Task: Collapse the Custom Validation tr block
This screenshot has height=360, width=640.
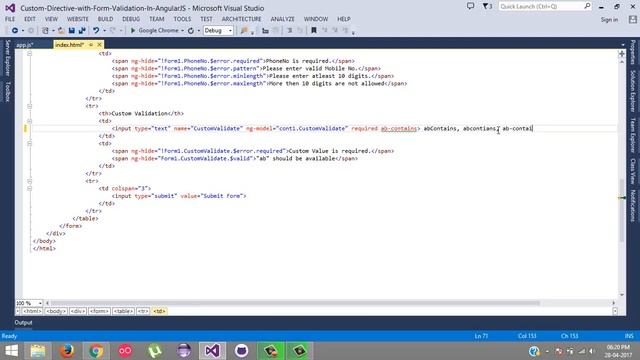Action: (x=29, y=106)
